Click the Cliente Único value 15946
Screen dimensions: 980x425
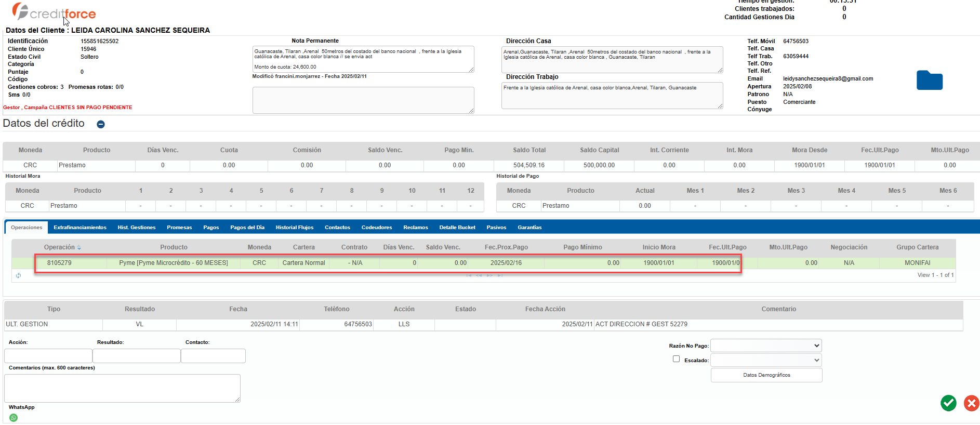coord(88,49)
